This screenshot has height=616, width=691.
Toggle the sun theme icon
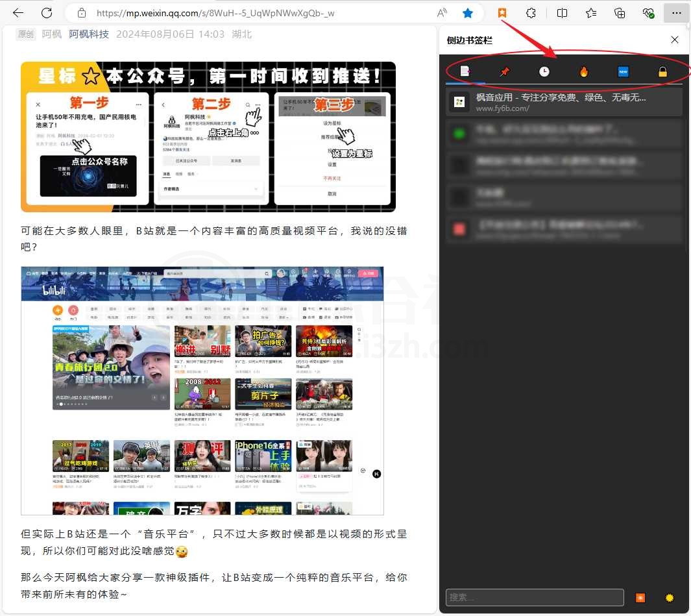pos(670,597)
